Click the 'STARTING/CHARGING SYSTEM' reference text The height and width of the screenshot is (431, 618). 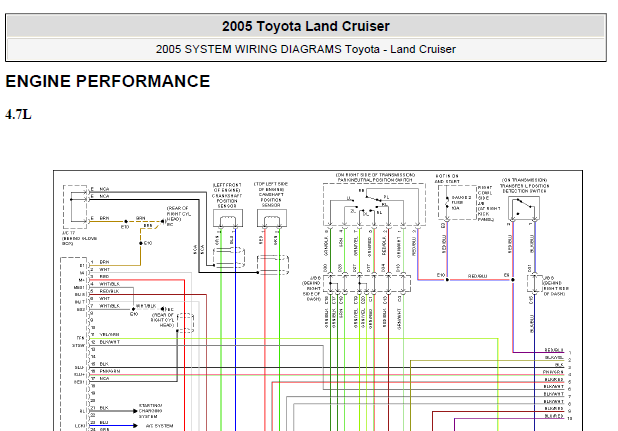pos(150,411)
